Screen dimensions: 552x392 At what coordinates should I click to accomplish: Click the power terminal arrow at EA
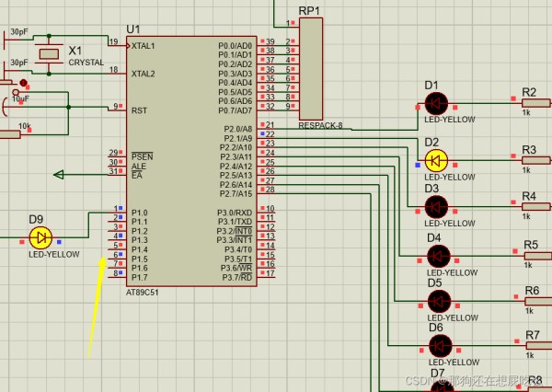(60, 174)
